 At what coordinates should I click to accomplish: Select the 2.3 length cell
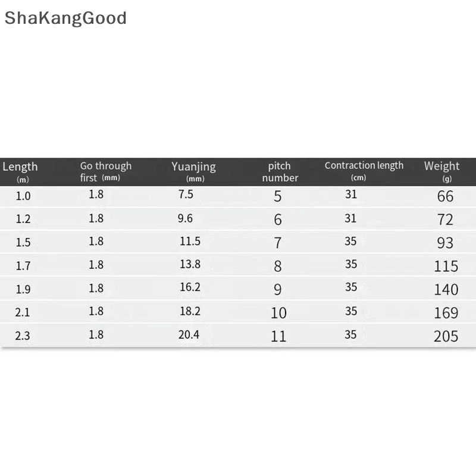[x=23, y=336]
